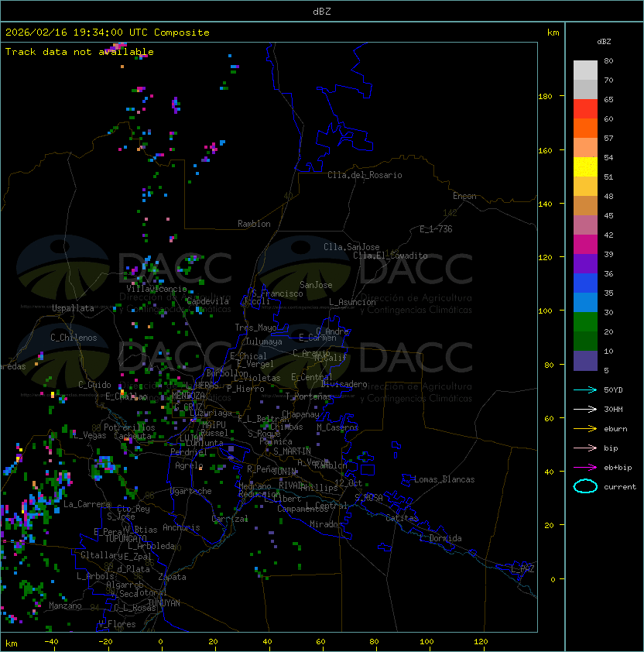
Task: Click the 'E_1-736' map label
Action: click(436, 229)
